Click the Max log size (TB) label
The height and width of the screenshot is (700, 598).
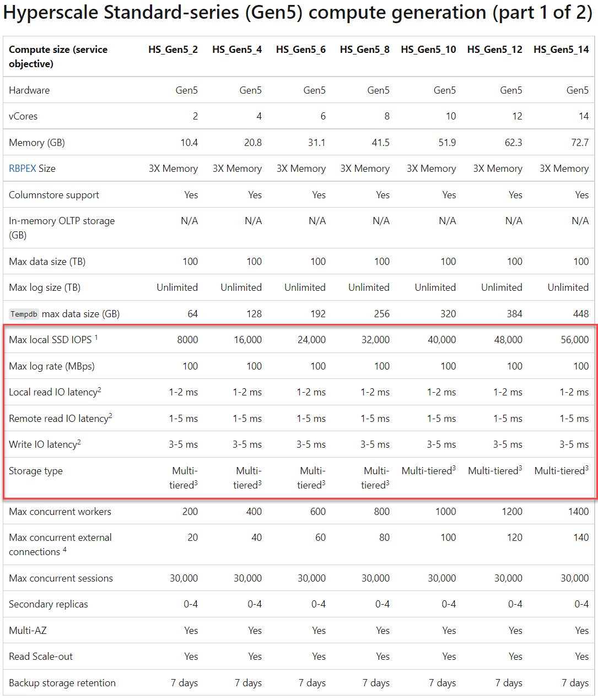point(45,287)
